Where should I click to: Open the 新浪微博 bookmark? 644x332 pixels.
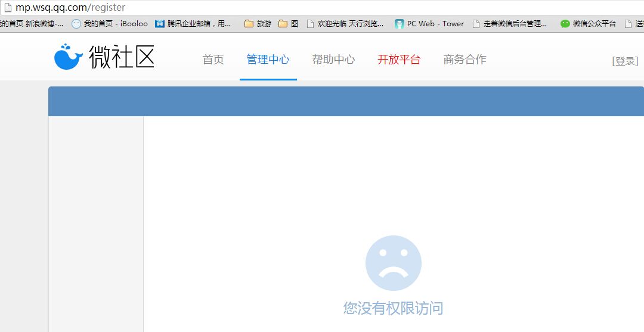[x=31, y=24]
